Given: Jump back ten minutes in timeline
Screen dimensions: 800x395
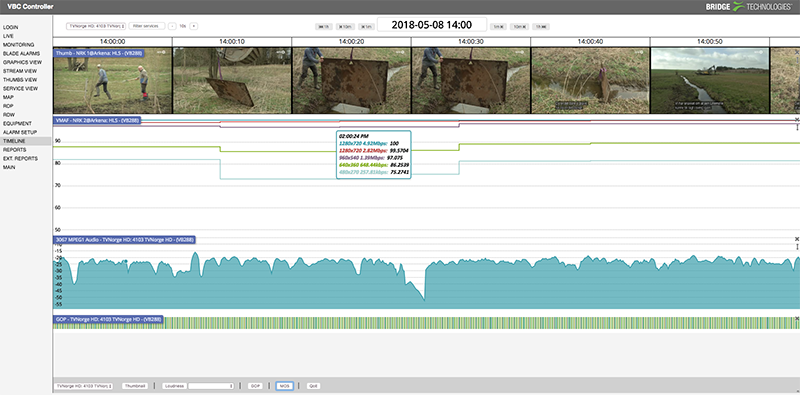Looking at the screenshot, I should (344, 27).
